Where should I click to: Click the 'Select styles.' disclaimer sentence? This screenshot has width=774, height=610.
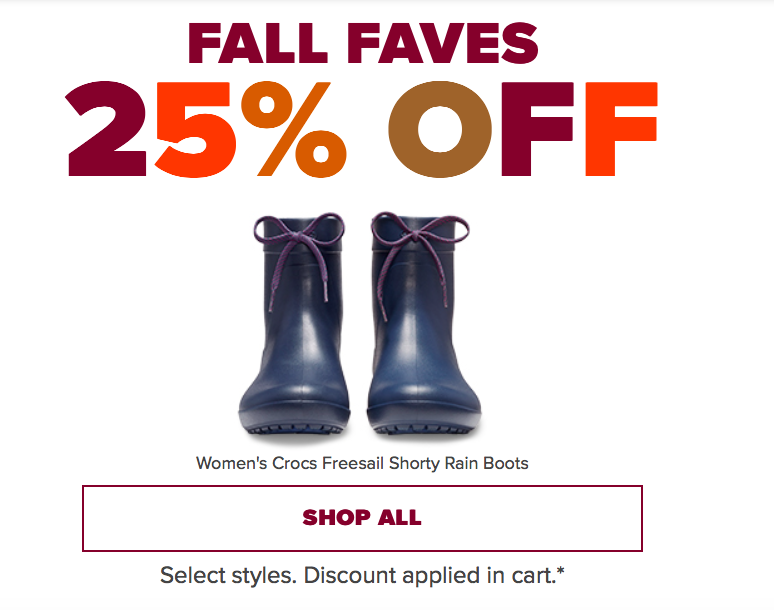click(x=229, y=576)
